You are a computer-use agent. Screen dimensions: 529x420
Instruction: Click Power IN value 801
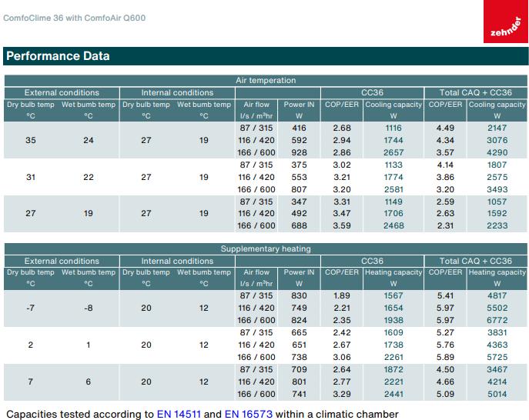[299, 382]
